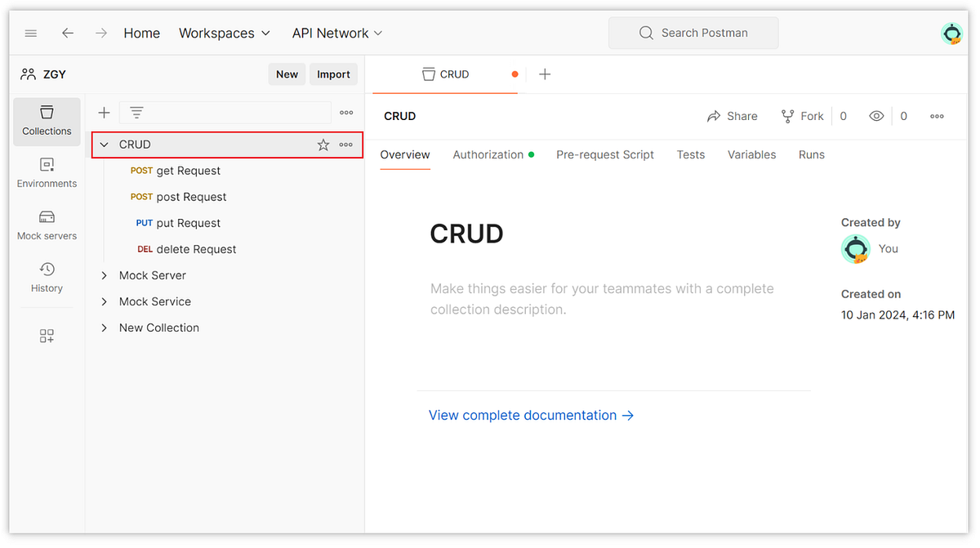The width and height of the screenshot is (980, 548).
Task: Open collection options via the three-dot menu
Action: [345, 145]
